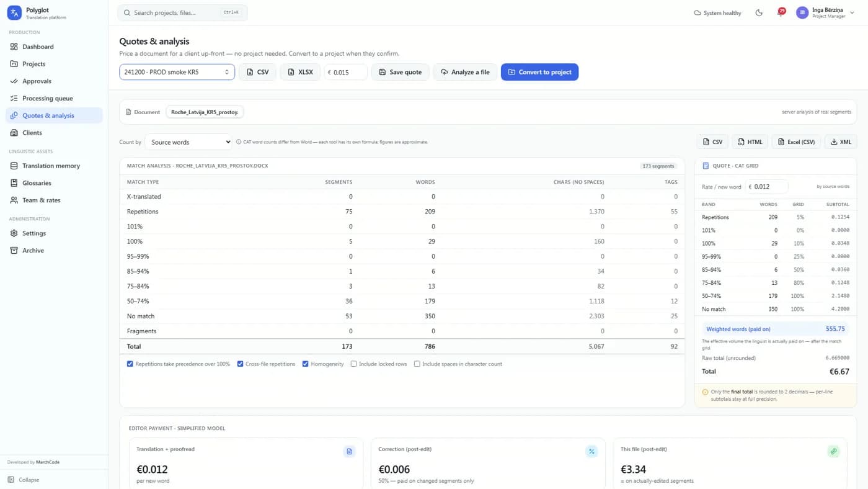The height and width of the screenshot is (489, 868).
Task: Click the warning icon in final total note
Action: coord(705,392)
